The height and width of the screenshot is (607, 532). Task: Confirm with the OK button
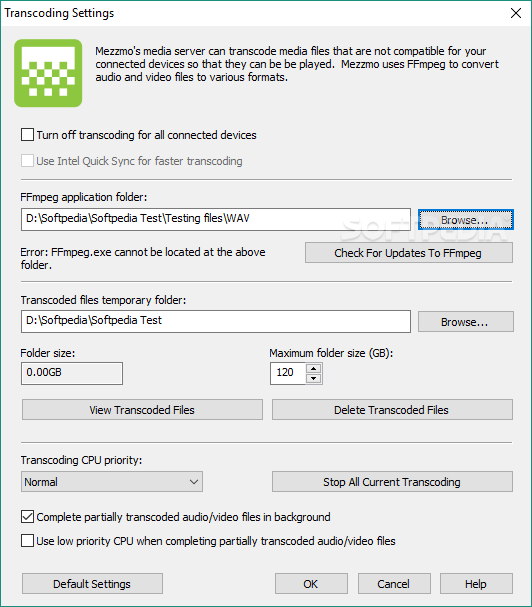pos(311,584)
